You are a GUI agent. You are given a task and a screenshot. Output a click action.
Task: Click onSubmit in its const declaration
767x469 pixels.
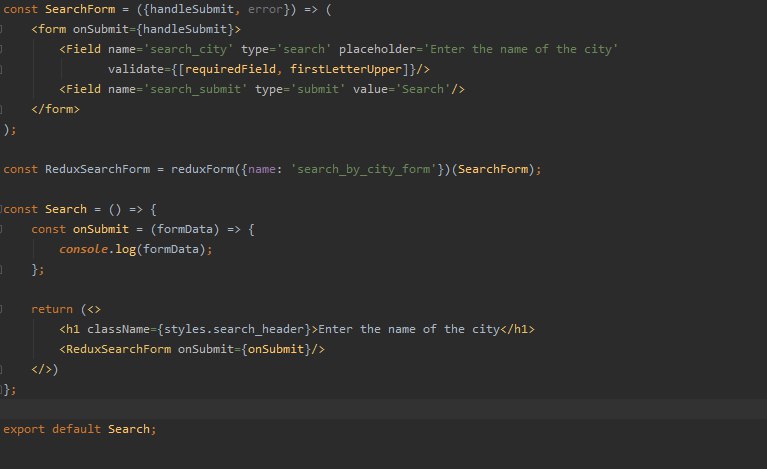tap(101, 229)
